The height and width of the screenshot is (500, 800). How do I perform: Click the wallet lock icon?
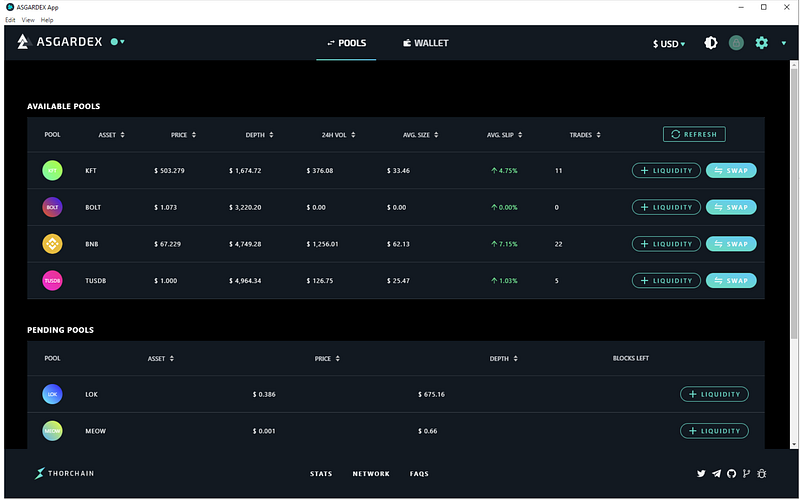(x=736, y=43)
